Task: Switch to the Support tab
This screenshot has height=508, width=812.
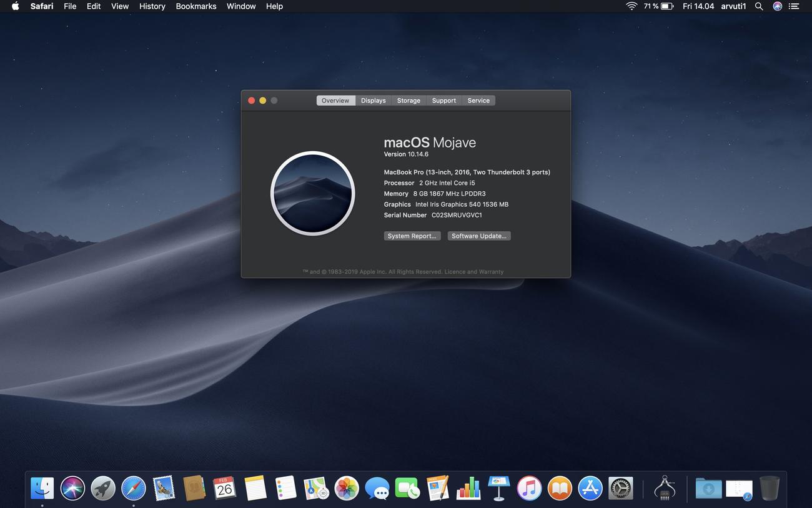Action: (444, 101)
